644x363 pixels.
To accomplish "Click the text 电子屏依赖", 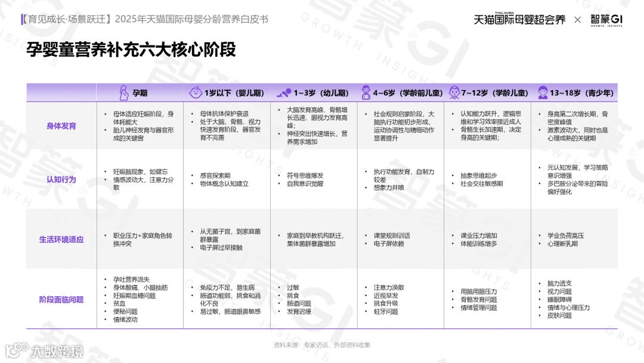I will [x=389, y=244].
